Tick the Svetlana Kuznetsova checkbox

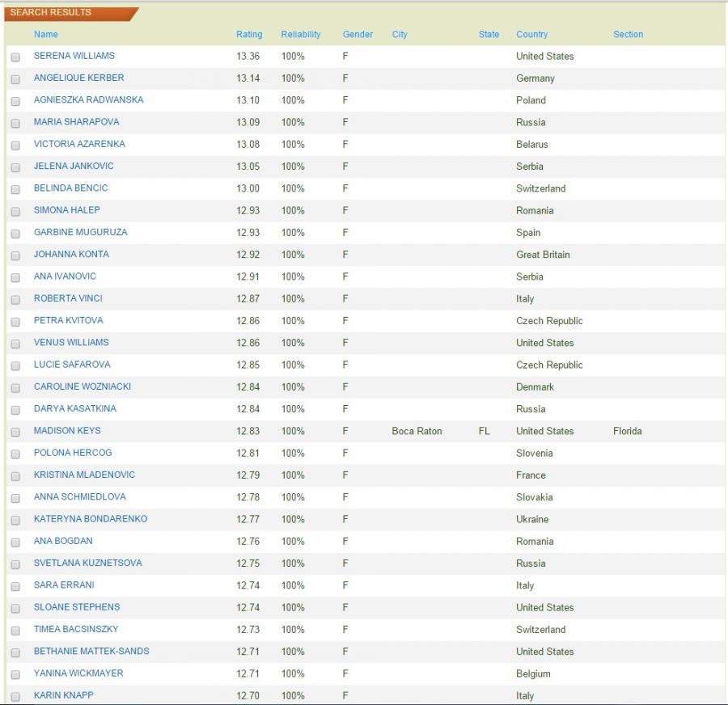(15, 564)
